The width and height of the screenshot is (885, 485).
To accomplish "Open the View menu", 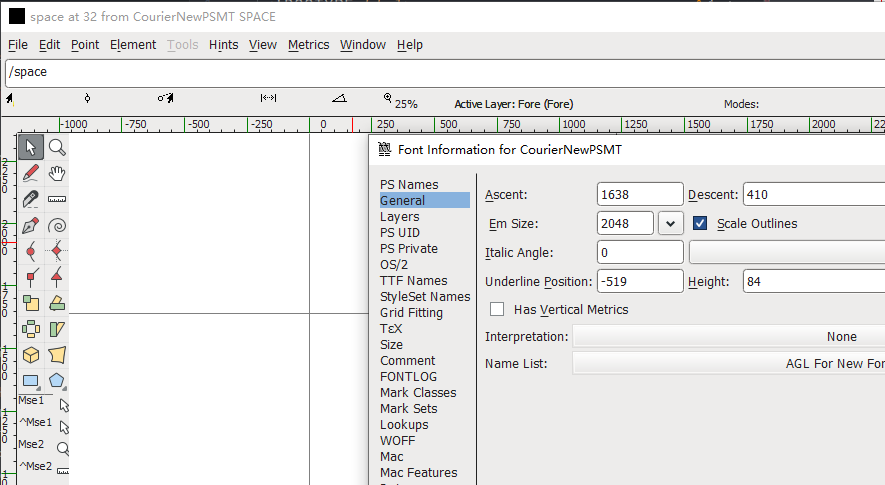I will click(262, 45).
